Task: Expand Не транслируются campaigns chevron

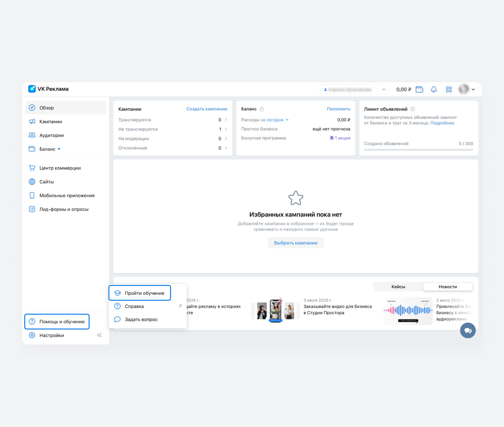Action: tap(226, 129)
